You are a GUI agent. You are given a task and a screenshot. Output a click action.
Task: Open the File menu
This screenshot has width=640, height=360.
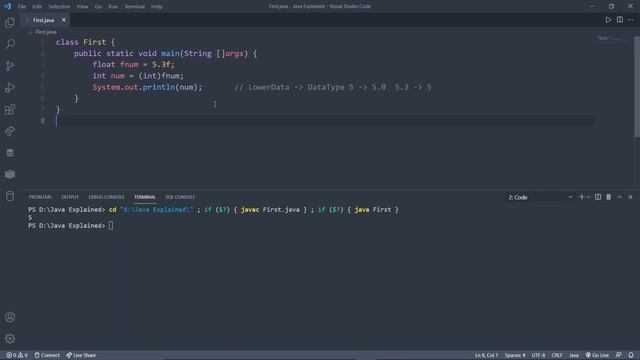(x=22, y=7)
